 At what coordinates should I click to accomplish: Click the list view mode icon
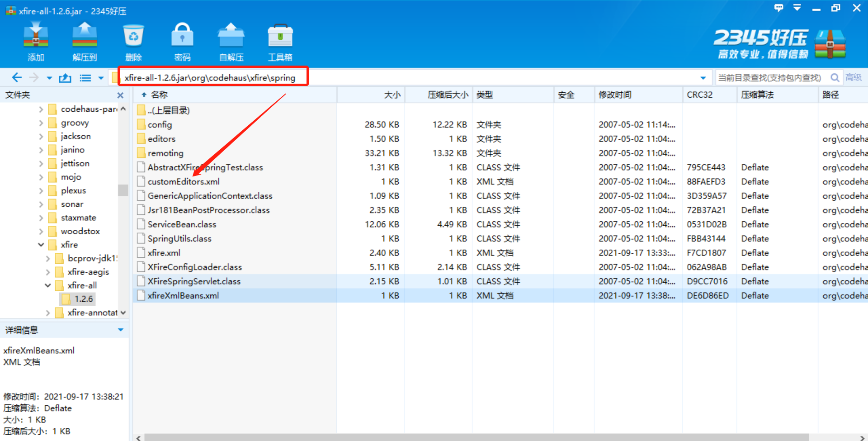(85, 78)
